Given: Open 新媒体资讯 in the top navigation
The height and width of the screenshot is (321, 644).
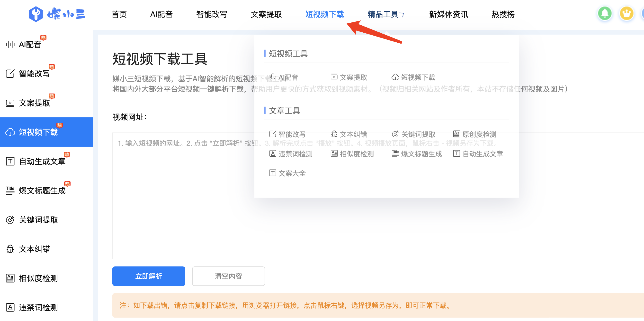Looking at the screenshot, I should 448,14.
